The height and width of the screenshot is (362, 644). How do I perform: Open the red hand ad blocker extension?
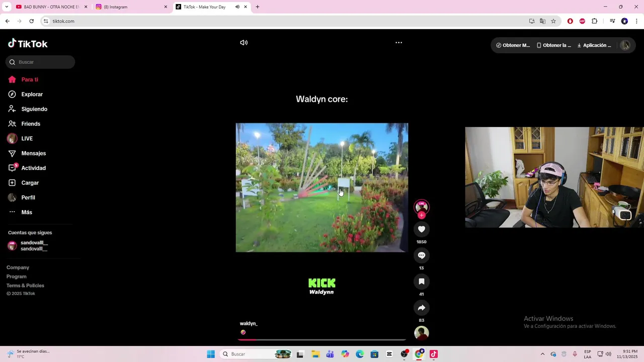570,21
